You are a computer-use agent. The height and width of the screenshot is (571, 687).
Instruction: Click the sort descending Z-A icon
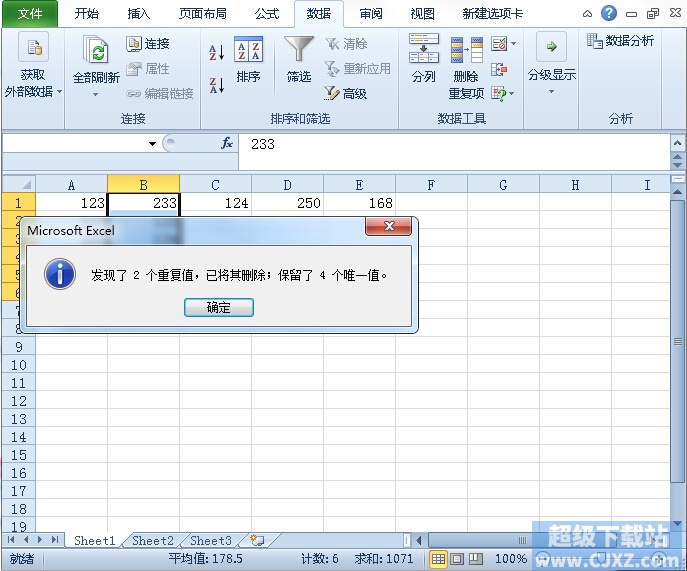pyautogui.click(x=216, y=84)
